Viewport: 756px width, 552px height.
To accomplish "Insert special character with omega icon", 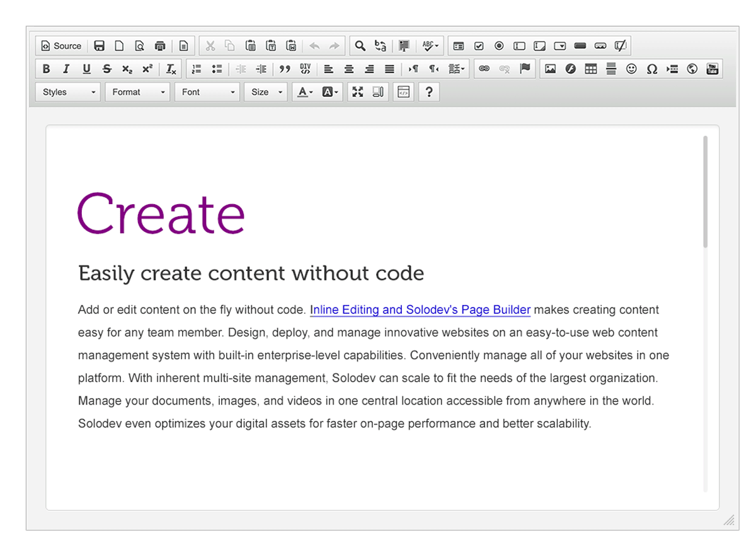I will click(652, 69).
